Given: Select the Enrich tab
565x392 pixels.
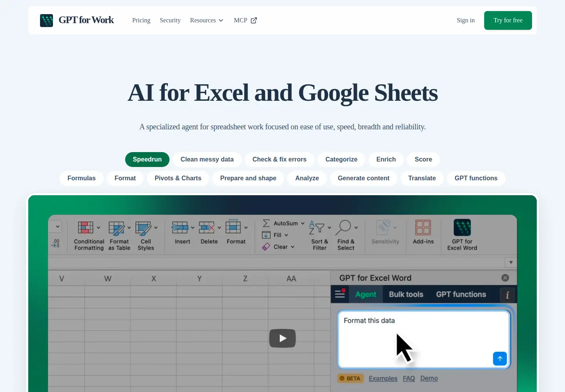Looking at the screenshot, I should tap(386, 160).
